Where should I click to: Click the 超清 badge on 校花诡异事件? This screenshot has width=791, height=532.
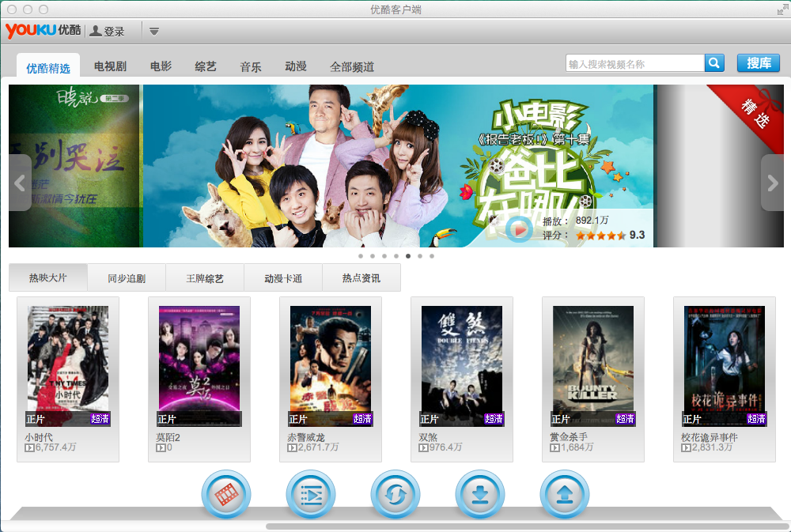point(756,418)
